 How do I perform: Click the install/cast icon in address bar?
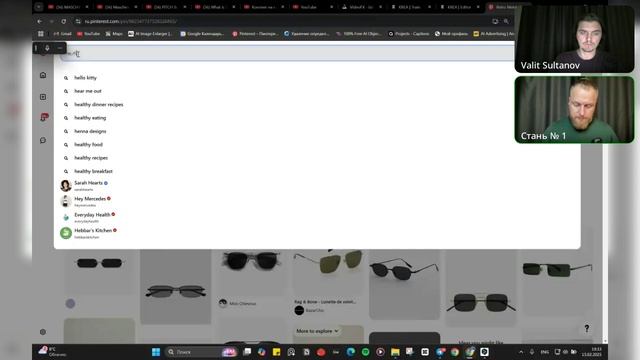pyautogui.click(x=495, y=21)
